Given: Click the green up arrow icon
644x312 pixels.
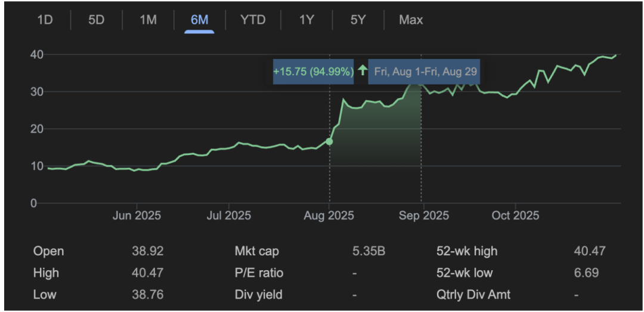Looking at the screenshot, I should (362, 71).
